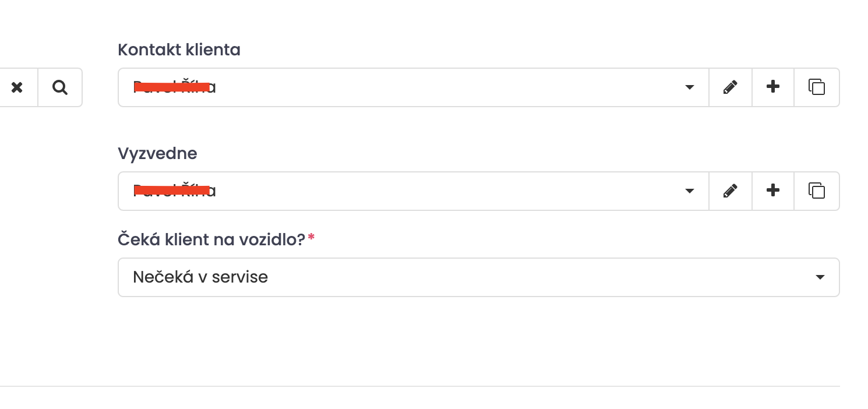
Task: Click the X clear icon beside search
Action: pos(17,87)
